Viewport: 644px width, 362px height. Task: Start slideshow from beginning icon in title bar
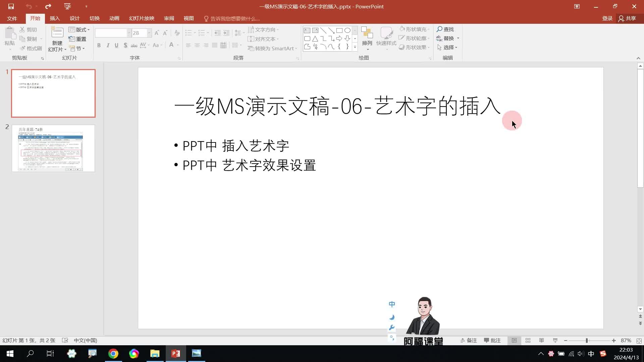67,6
